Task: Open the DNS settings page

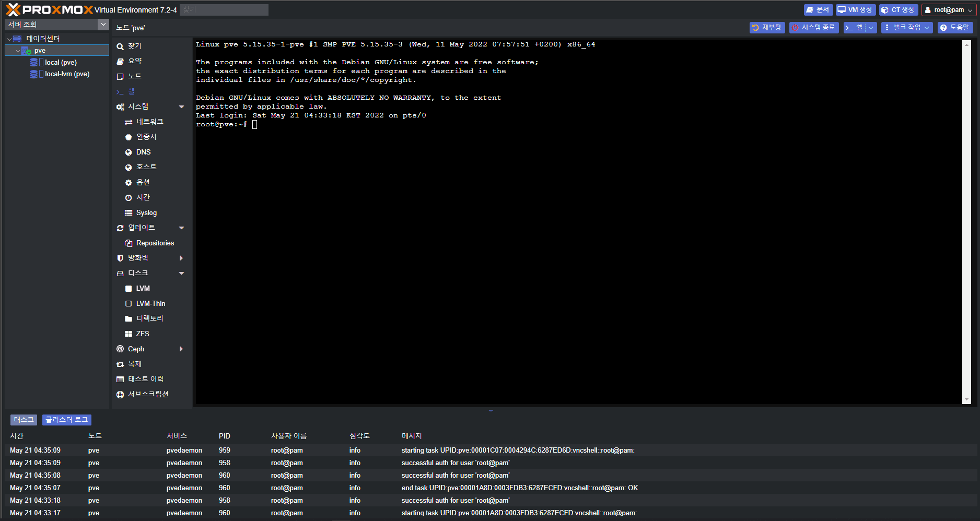Action: (143, 152)
